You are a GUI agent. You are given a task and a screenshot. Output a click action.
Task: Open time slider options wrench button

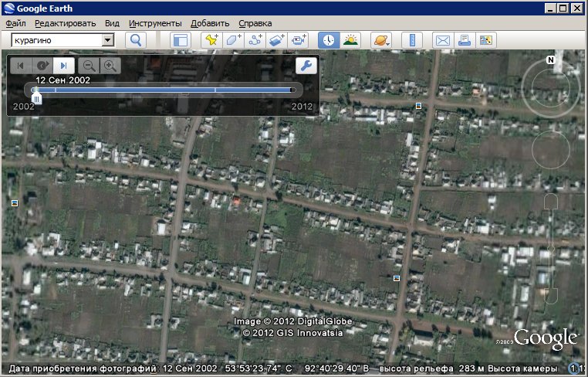click(306, 66)
